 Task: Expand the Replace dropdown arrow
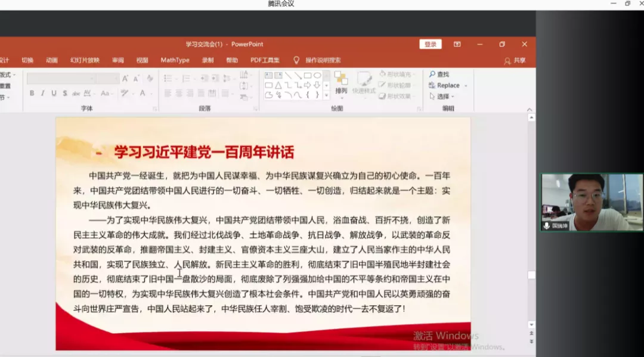[466, 86]
